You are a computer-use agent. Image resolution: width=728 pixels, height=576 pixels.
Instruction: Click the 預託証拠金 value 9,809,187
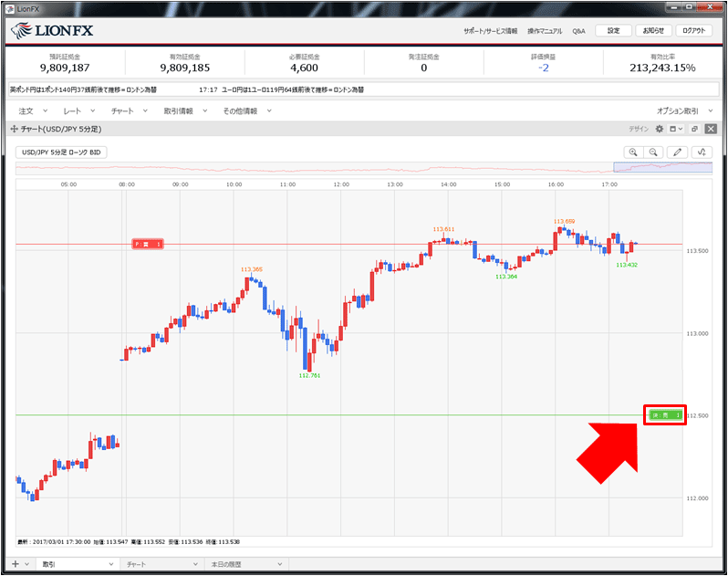click(x=65, y=68)
